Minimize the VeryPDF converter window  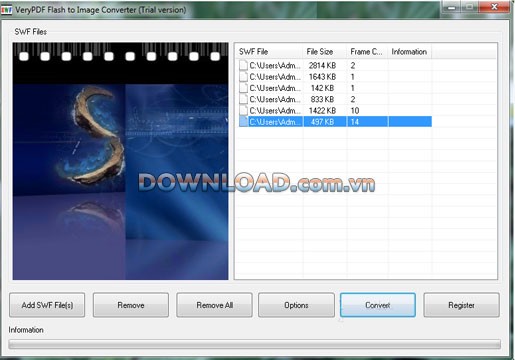[x=452, y=7]
